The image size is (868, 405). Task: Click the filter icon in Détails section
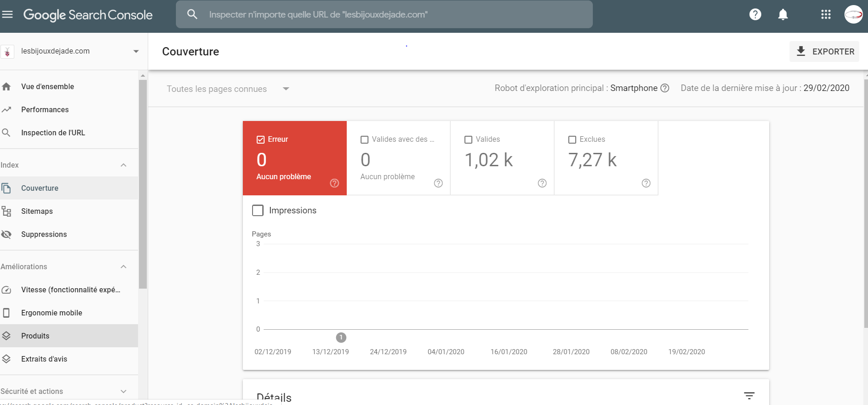[x=749, y=395]
